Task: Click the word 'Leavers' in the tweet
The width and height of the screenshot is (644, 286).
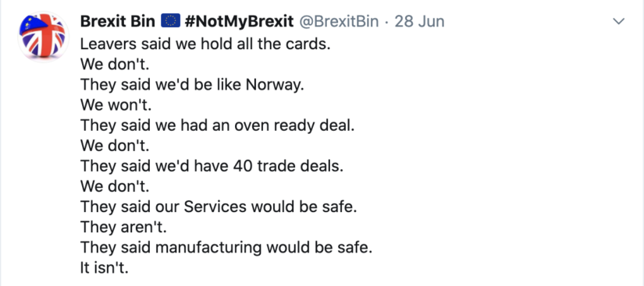Action: [x=106, y=44]
